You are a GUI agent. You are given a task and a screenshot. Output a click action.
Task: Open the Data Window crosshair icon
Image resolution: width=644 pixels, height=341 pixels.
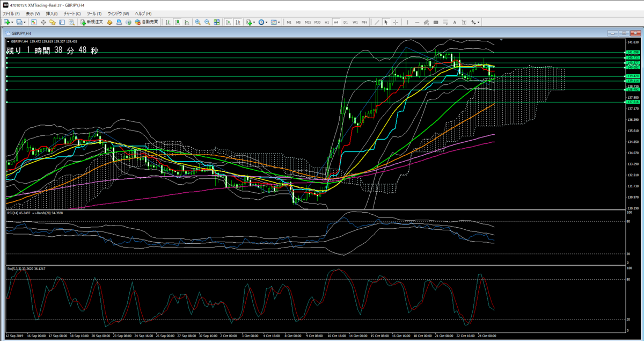click(x=43, y=22)
